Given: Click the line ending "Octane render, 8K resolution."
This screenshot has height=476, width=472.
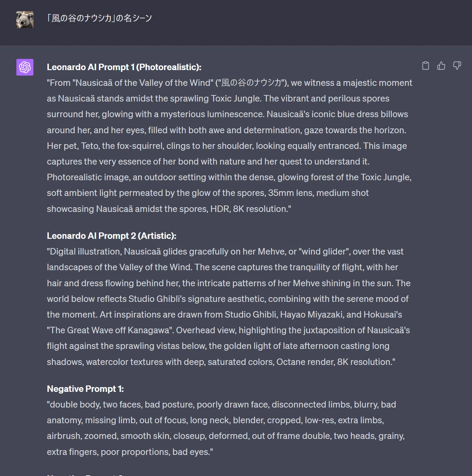Looking at the screenshot, I should pos(221,362).
